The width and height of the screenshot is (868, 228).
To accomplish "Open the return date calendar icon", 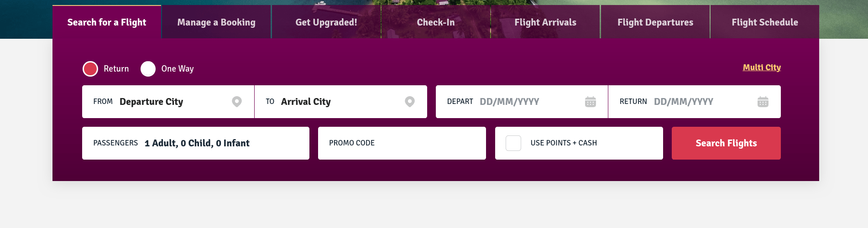I will click(763, 102).
